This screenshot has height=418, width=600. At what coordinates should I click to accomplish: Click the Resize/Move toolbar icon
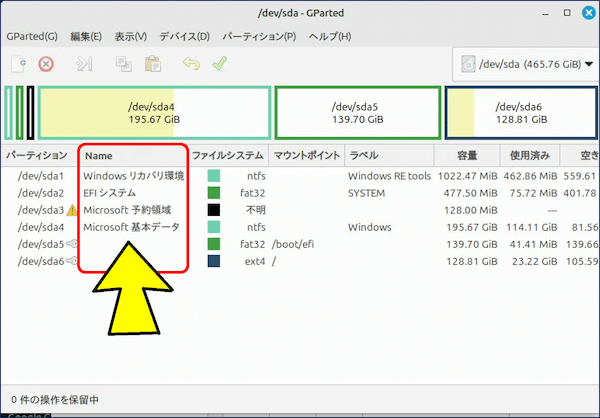tap(85, 64)
